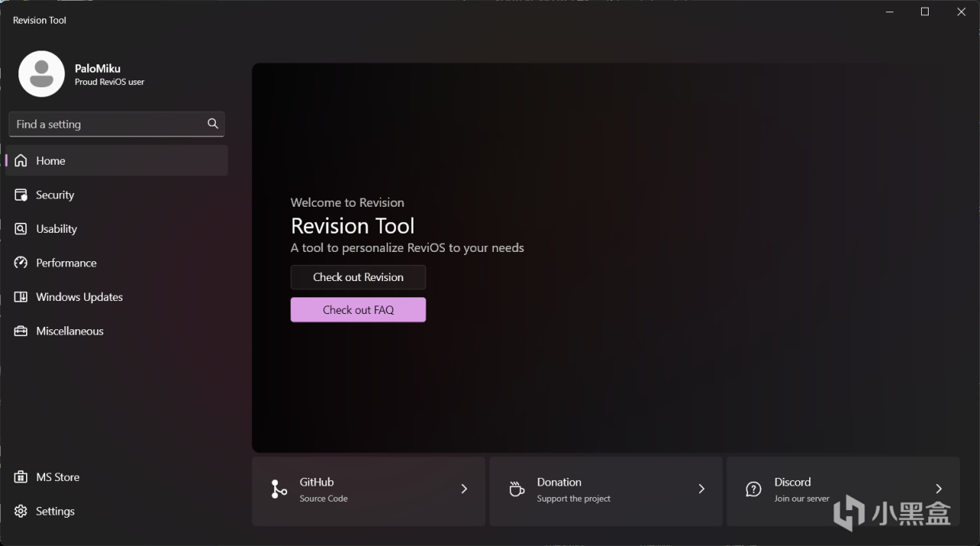
Task: Click the PaloMiku profile avatar
Action: [41, 74]
